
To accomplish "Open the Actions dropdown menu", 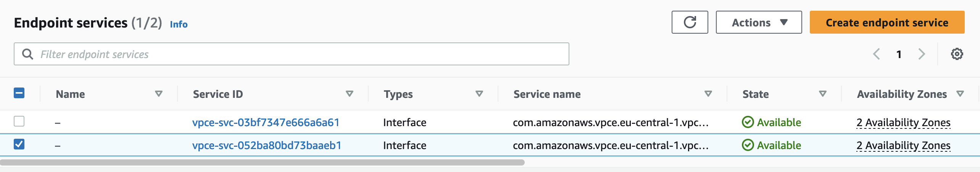I will tap(759, 23).
